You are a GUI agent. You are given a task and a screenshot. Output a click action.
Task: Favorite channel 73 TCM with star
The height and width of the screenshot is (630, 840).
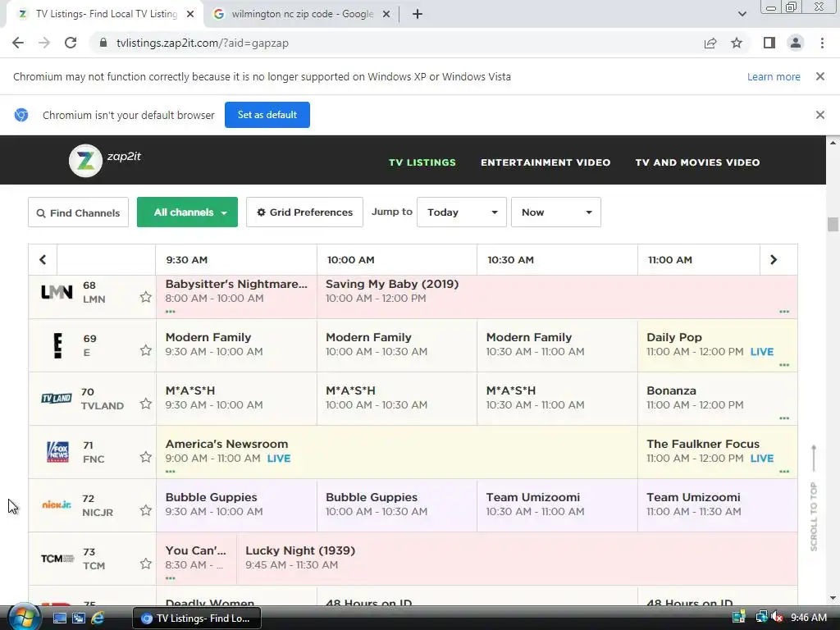point(146,564)
